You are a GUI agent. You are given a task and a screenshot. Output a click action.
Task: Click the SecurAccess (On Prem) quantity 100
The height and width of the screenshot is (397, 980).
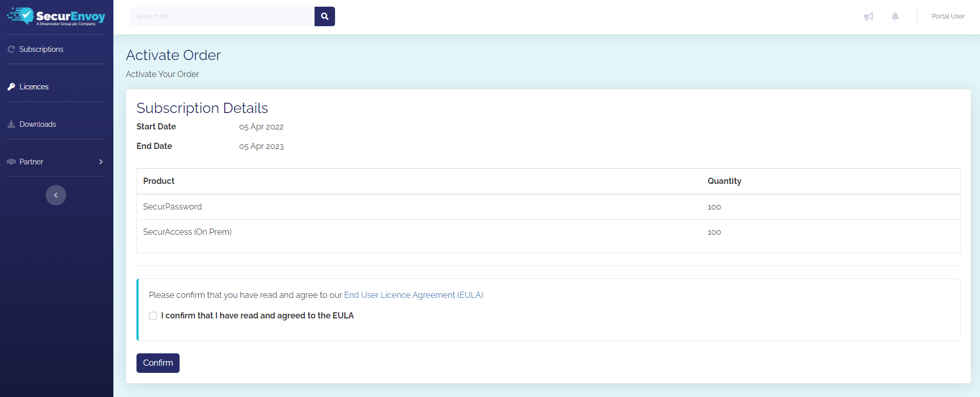(714, 232)
